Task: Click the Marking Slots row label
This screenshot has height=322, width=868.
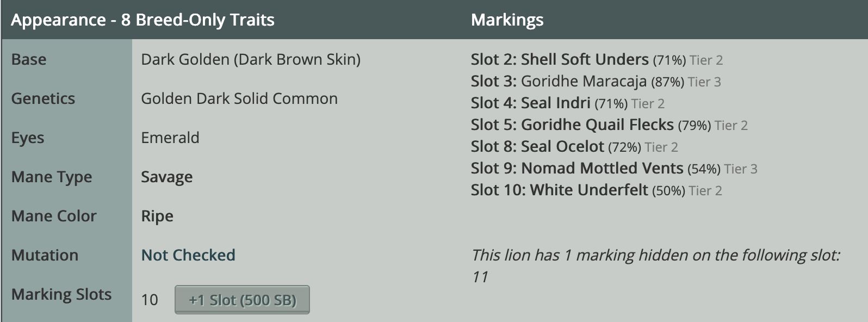Action: pyautogui.click(x=61, y=294)
